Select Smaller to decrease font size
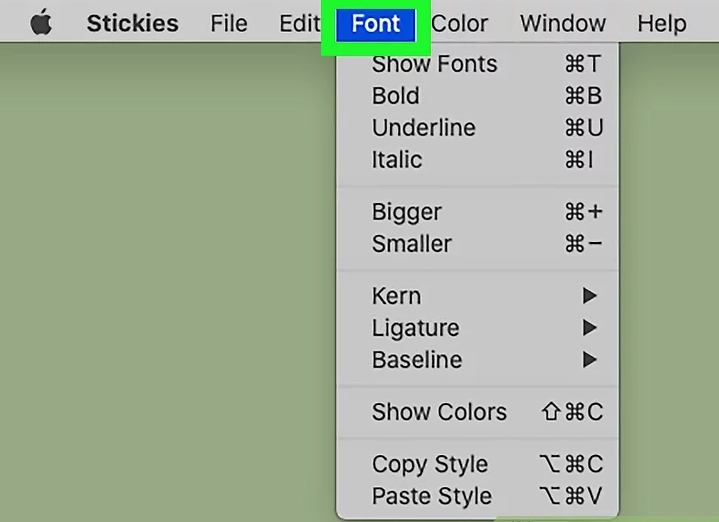Viewport: 719px width, 522px height. [x=411, y=244]
